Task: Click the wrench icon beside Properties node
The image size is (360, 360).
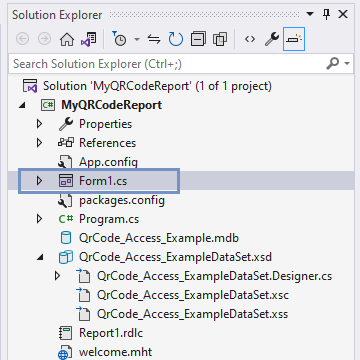Action: point(66,124)
